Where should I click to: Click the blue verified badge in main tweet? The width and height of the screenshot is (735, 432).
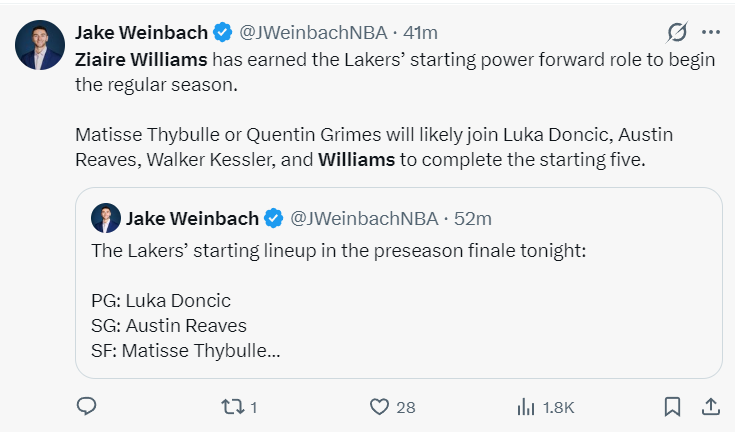[x=222, y=33]
